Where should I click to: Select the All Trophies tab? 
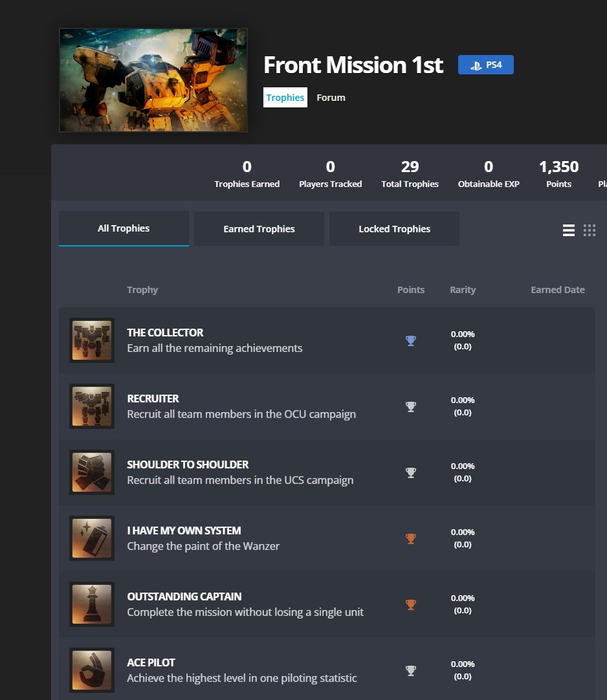(124, 228)
